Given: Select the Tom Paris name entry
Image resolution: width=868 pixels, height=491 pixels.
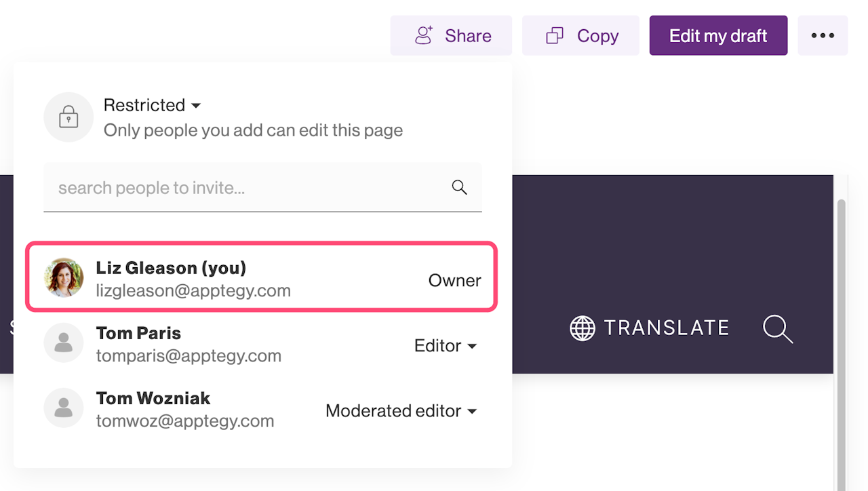Looking at the screenshot, I should tap(138, 333).
